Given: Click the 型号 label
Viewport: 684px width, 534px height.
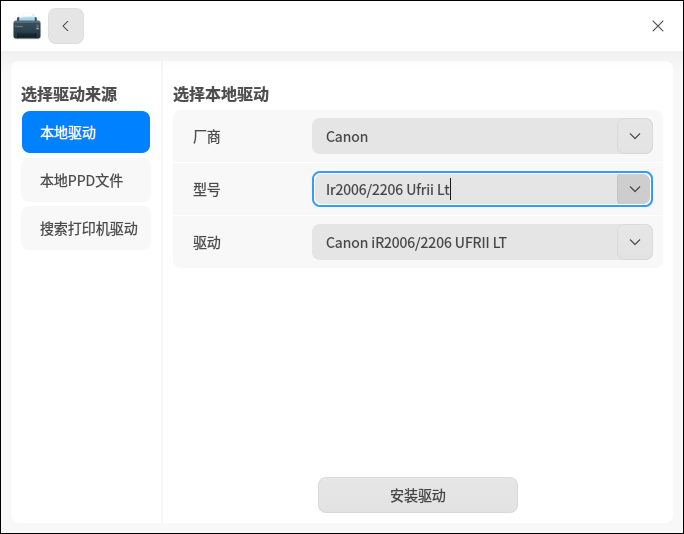Looking at the screenshot, I should click(x=207, y=190).
